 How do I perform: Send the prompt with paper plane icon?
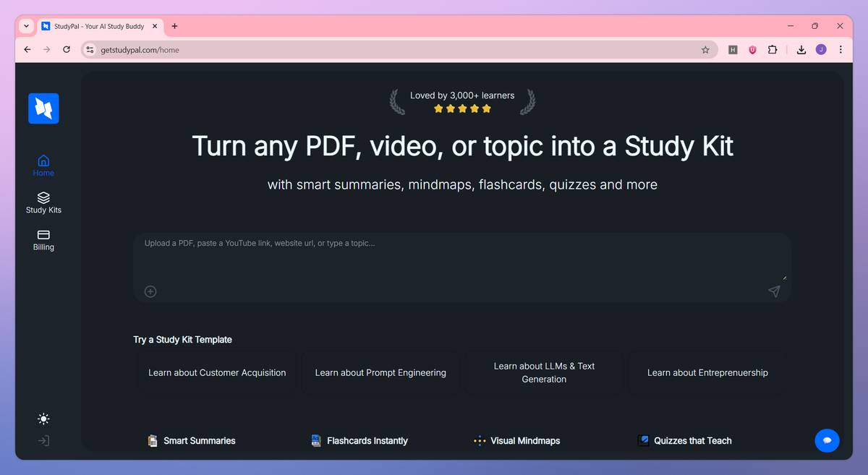point(774,291)
